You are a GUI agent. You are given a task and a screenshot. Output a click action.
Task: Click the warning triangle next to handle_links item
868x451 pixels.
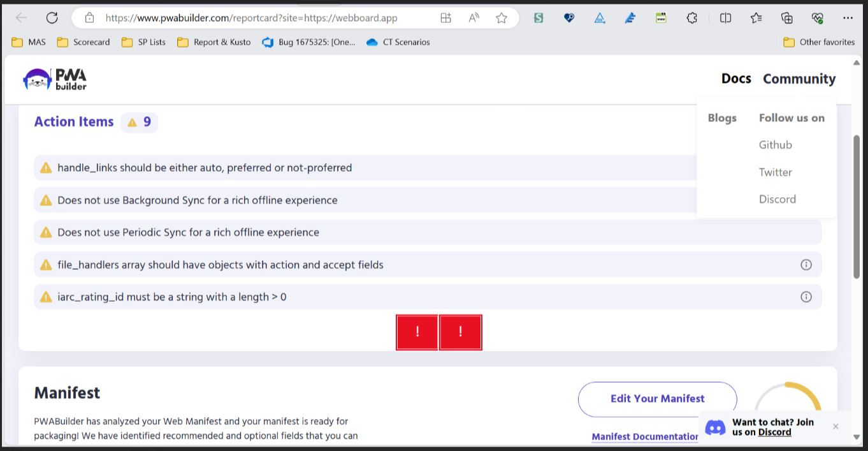point(45,167)
